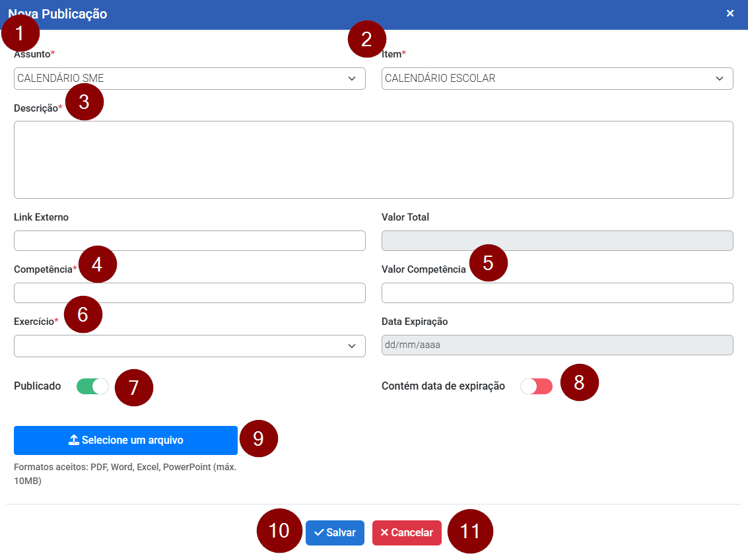The image size is (748, 560).
Task: Click the numbered marker 9 beside file upload
Action: [258, 439]
